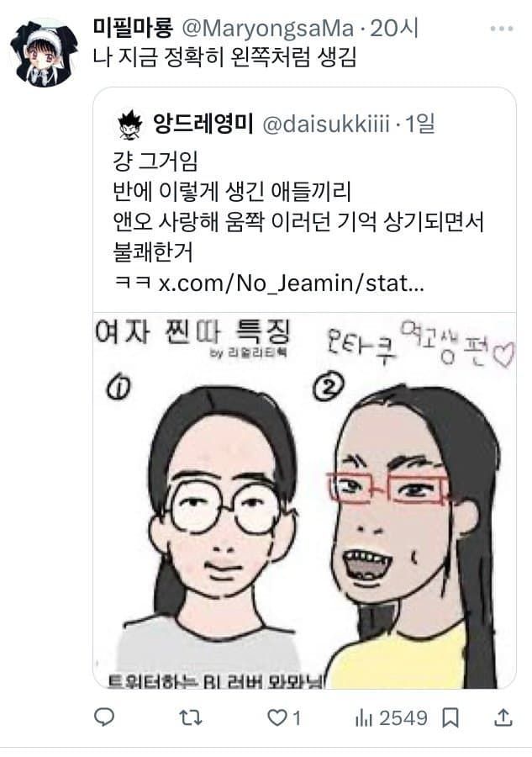Open the reply speech bubble icon
This screenshot has width=532, height=757.
pos(103,717)
